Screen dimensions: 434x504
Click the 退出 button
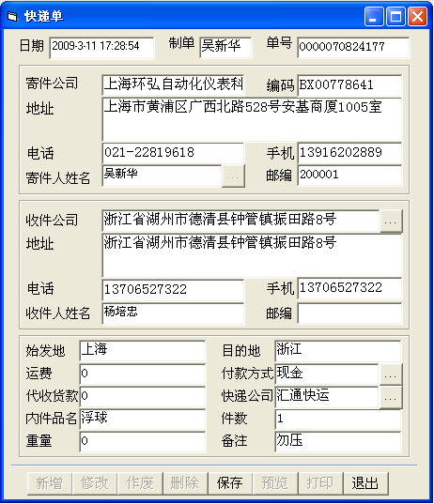(x=365, y=483)
